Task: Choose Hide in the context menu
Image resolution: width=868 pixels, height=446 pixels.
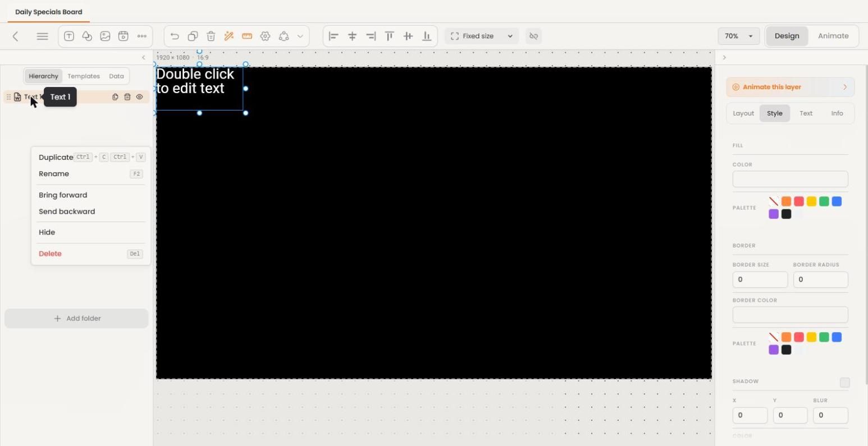Action: point(92,232)
